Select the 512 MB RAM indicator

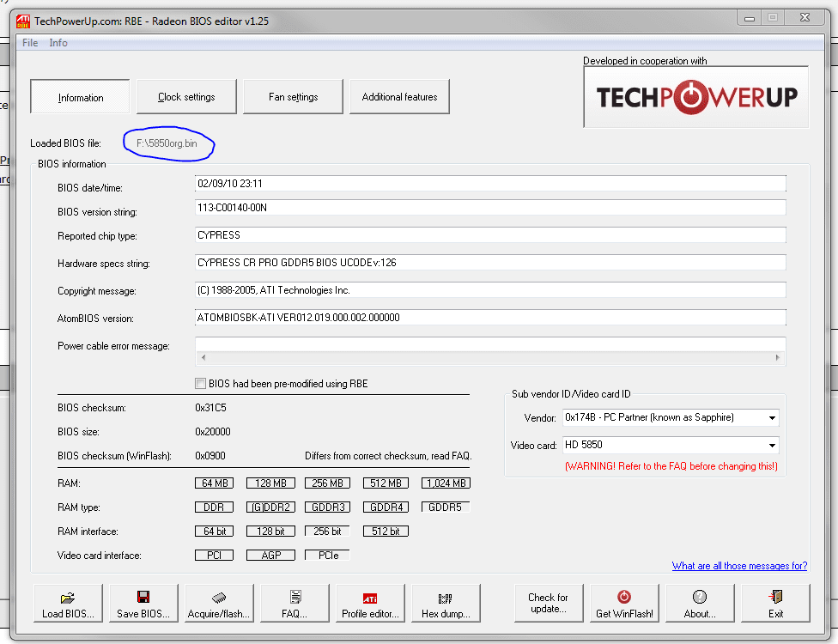(386, 483)
